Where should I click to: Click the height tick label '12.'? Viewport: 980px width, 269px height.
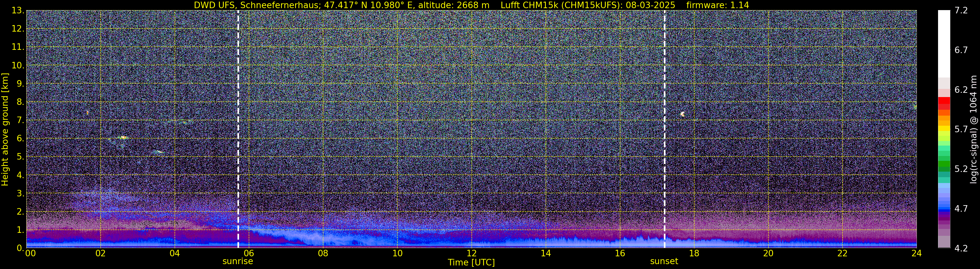coord(18,29)
